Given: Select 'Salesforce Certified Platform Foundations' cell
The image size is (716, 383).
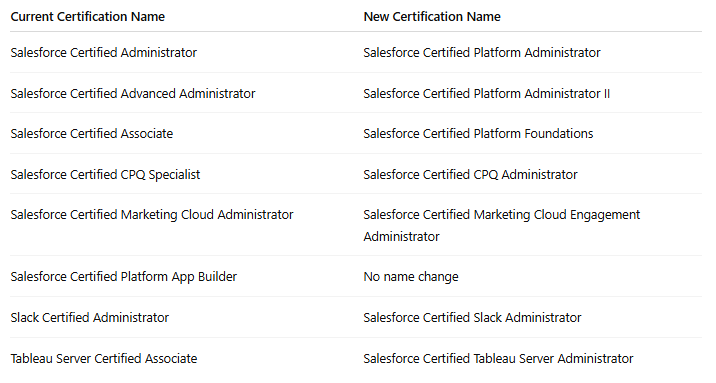Looking at the screenshot, I should 478,134.
